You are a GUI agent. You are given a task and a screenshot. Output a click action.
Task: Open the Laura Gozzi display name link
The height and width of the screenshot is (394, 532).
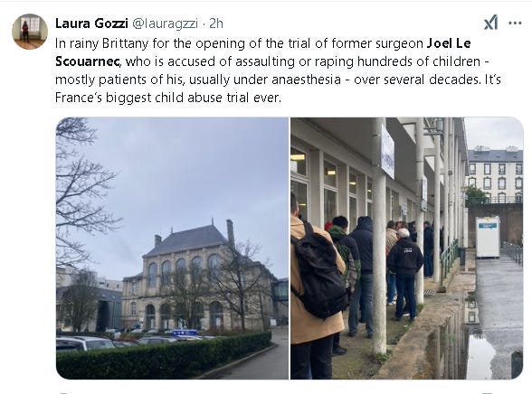pos(91,23)
